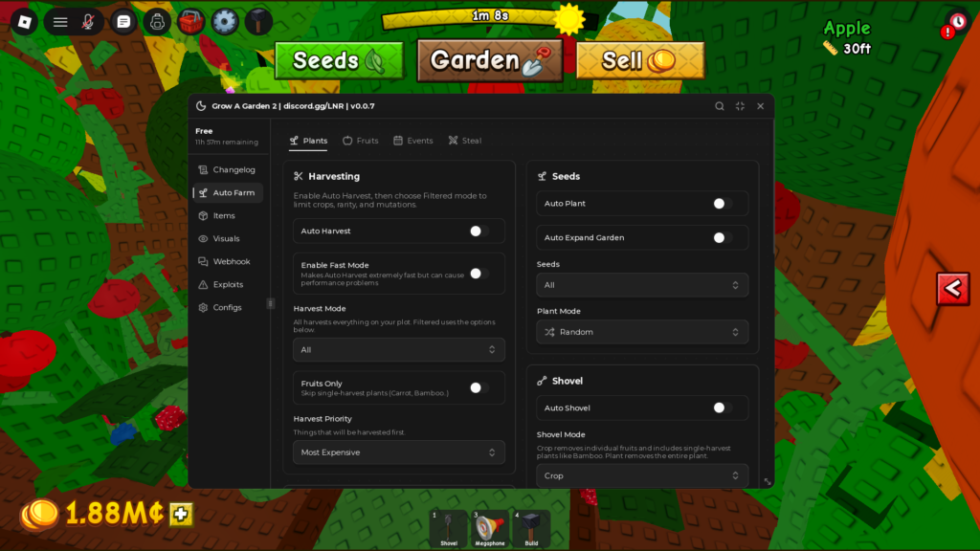Click the search icon in script window

point(720,106)
